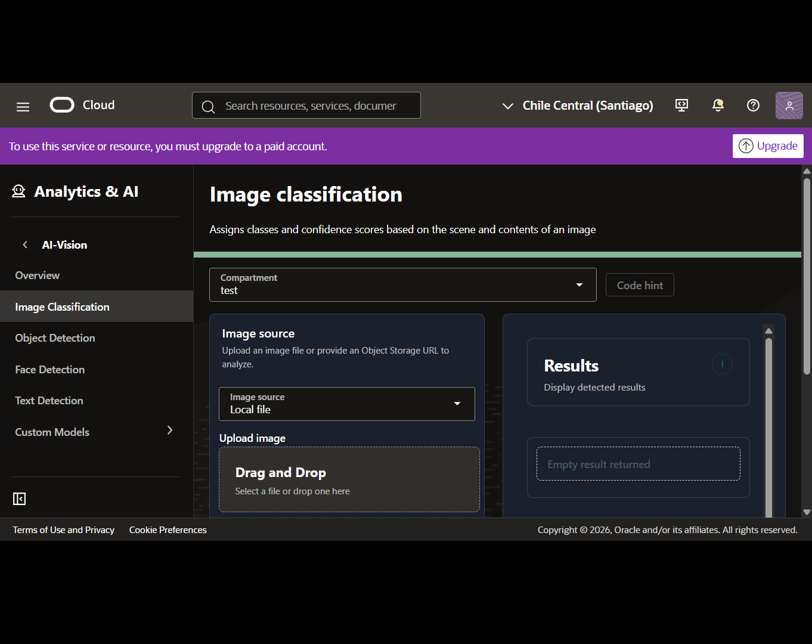Open the Compartment dropdown showing test

pyautogui.click(x=403, y=284)
